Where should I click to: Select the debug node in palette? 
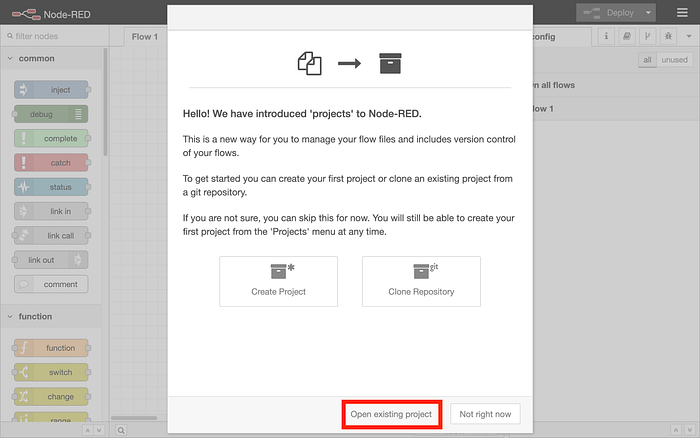point(51,114)
